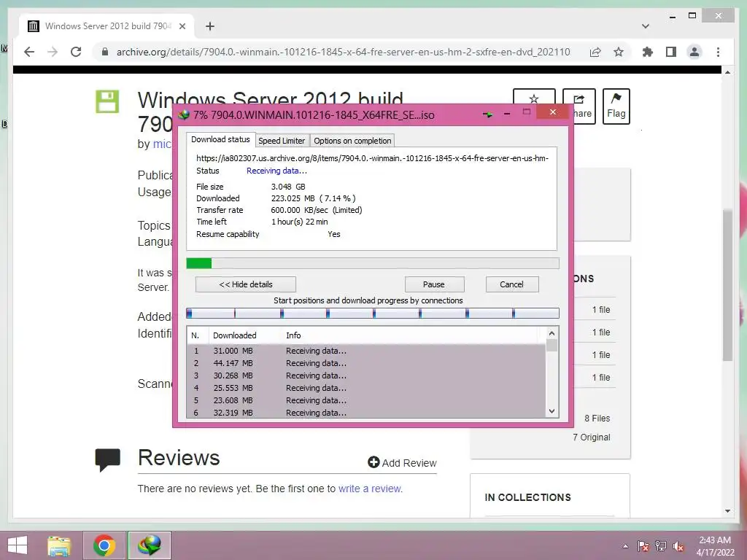The width and height of the screenshot is (747, 560).
Task: Click the Flag button on archive.org
Action: tap(616, 106)
